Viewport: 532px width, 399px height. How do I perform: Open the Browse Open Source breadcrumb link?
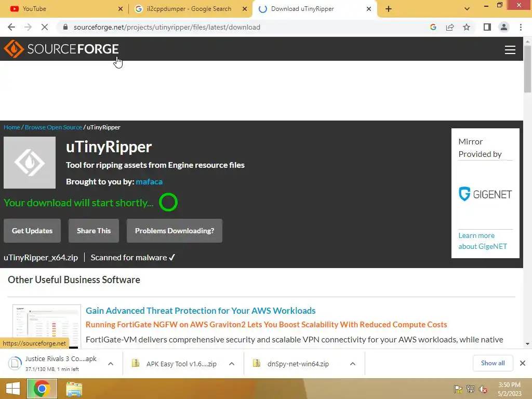pos(54,127)
